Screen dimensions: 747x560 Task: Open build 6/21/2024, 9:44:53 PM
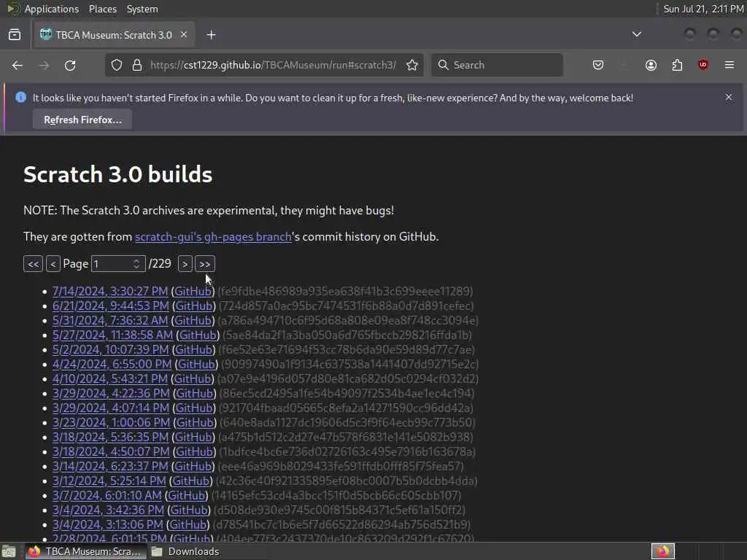[111, 306]
